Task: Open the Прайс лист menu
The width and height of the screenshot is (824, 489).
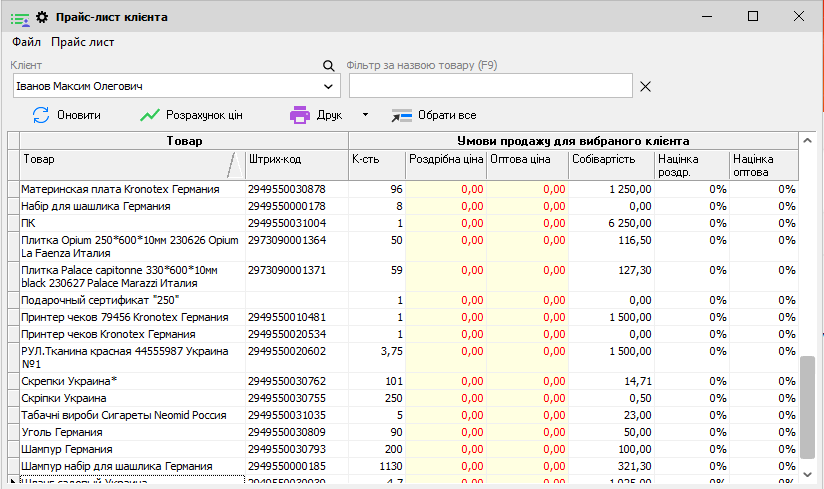Action: click(83, 42)
